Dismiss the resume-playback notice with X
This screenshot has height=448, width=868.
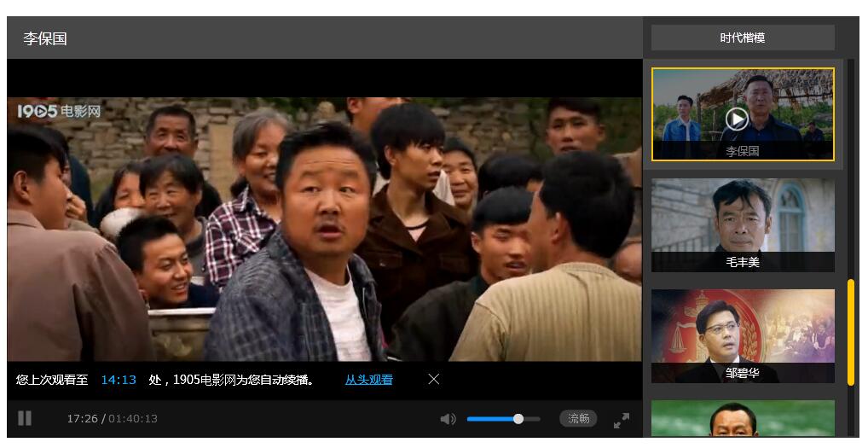pyautogui.click(x=434, y=380)
